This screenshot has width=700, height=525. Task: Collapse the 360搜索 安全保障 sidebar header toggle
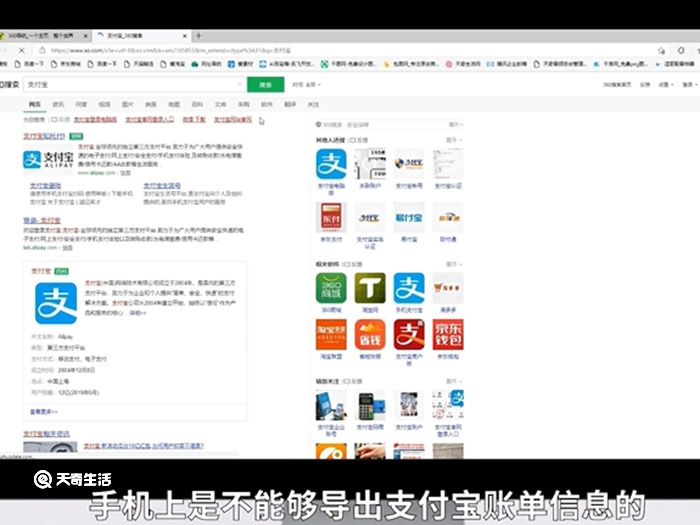tap(455, 125)
